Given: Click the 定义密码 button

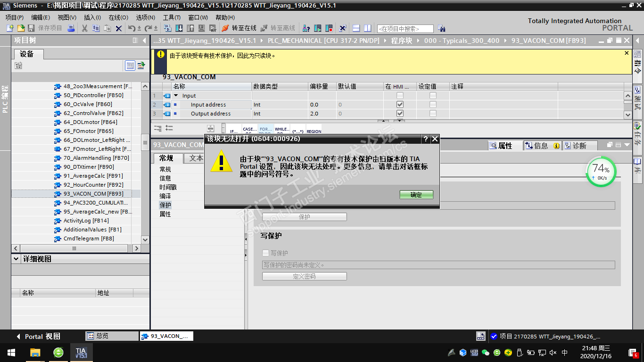Looking at the screenshot, I should [305, 276].
